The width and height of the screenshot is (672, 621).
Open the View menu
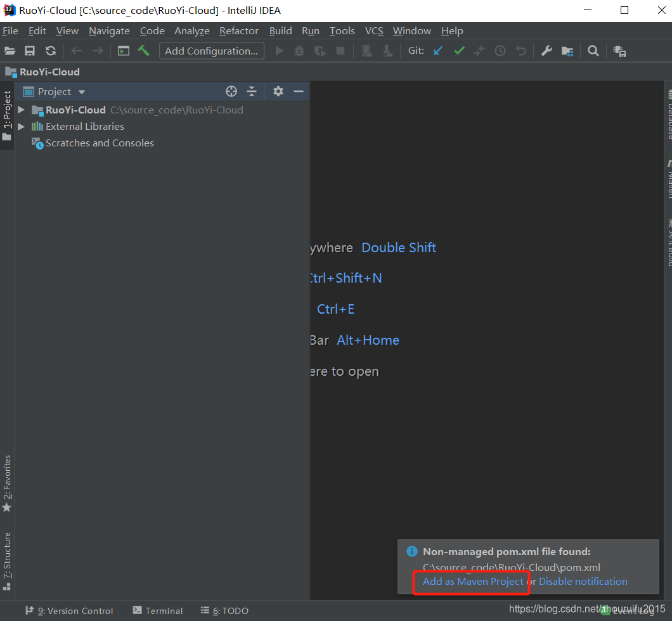(67, 31)
